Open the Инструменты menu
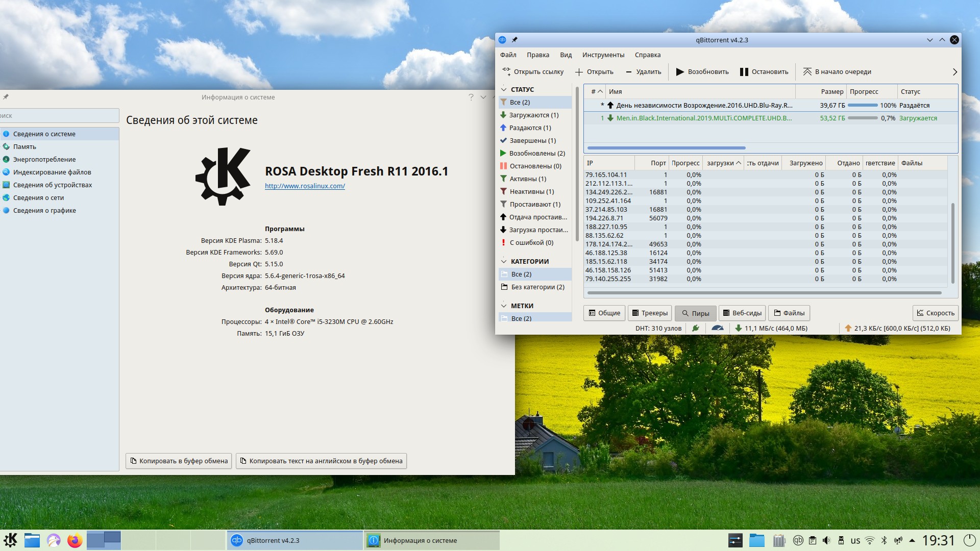This screenshot has width=980, height=551. click(x=603, y=55)
